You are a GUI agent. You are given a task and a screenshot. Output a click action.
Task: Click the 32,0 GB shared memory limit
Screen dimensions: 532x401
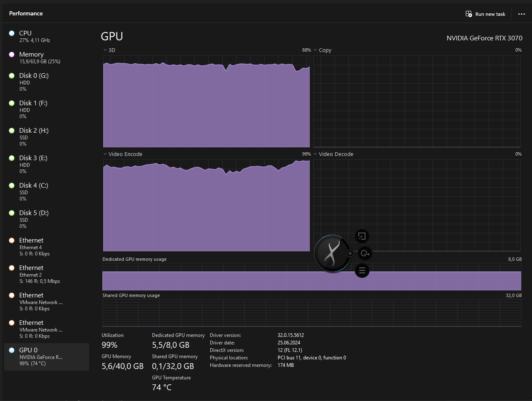click(514, 295)
